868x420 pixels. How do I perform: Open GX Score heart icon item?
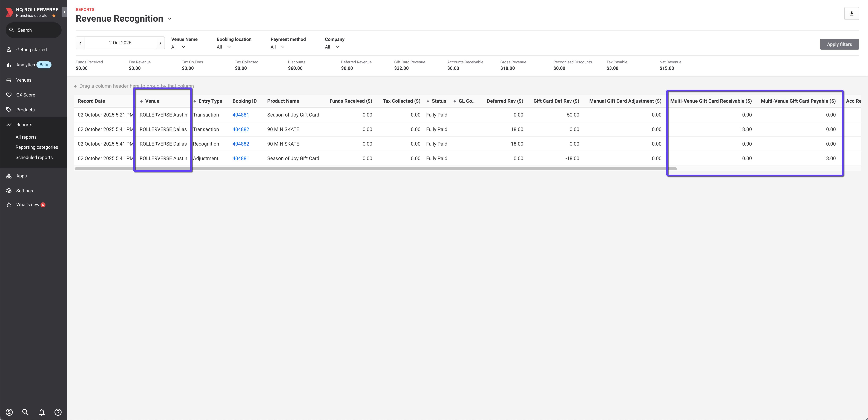coord(25,95)
